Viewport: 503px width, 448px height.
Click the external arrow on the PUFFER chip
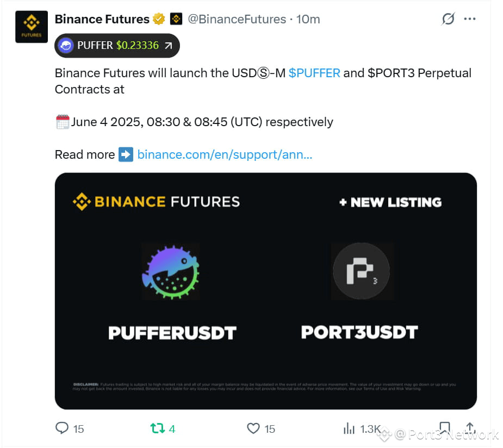169,45
